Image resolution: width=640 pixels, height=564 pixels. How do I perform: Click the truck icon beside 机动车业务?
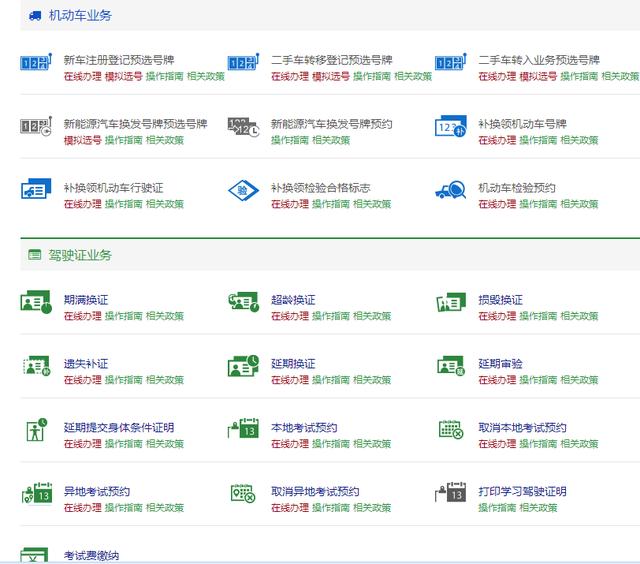tap(35, 16)
